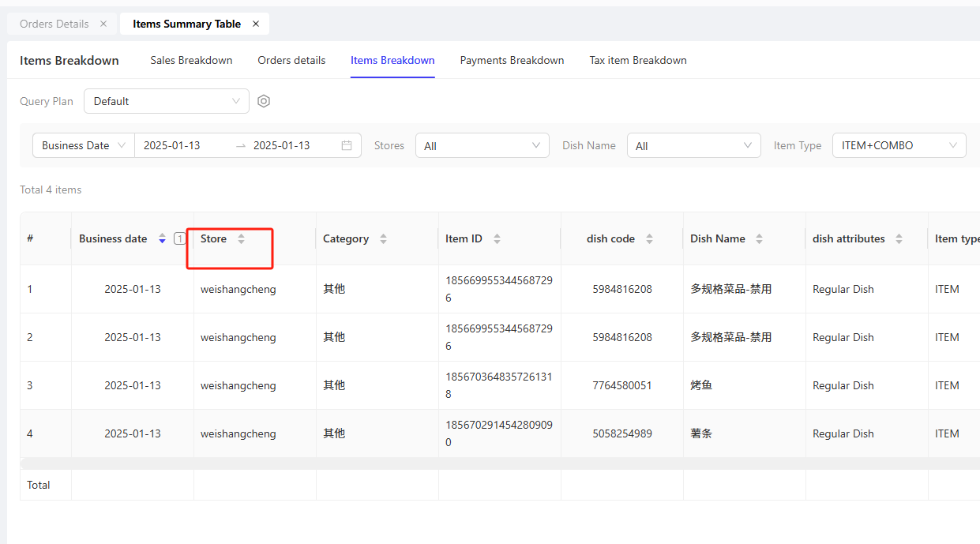Click Item ID 1856703648357261318
This screenshot has height=544, width=980.
499,385
